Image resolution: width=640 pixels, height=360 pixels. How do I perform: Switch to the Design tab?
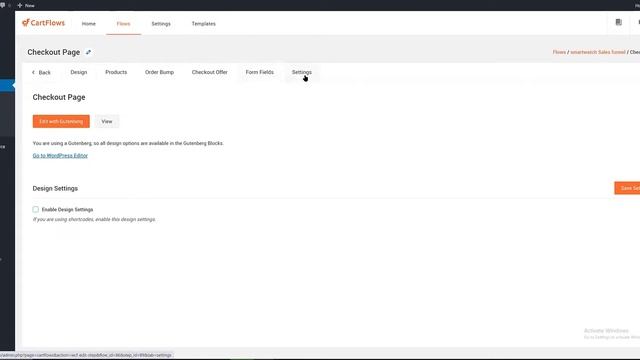[79, 72]
